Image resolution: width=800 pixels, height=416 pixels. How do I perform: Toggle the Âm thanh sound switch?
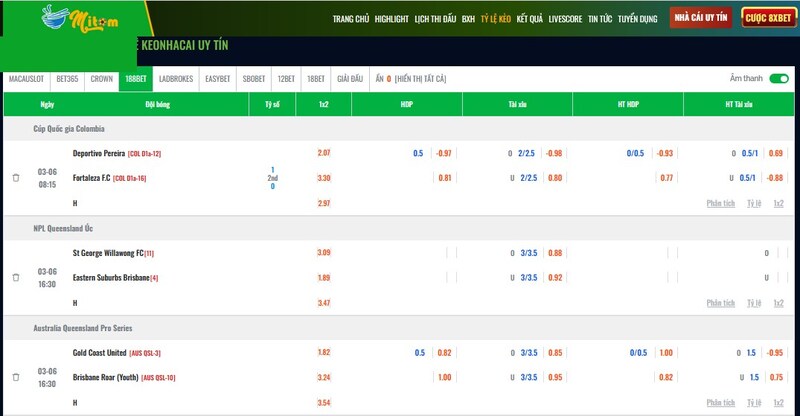click(779, 79)
